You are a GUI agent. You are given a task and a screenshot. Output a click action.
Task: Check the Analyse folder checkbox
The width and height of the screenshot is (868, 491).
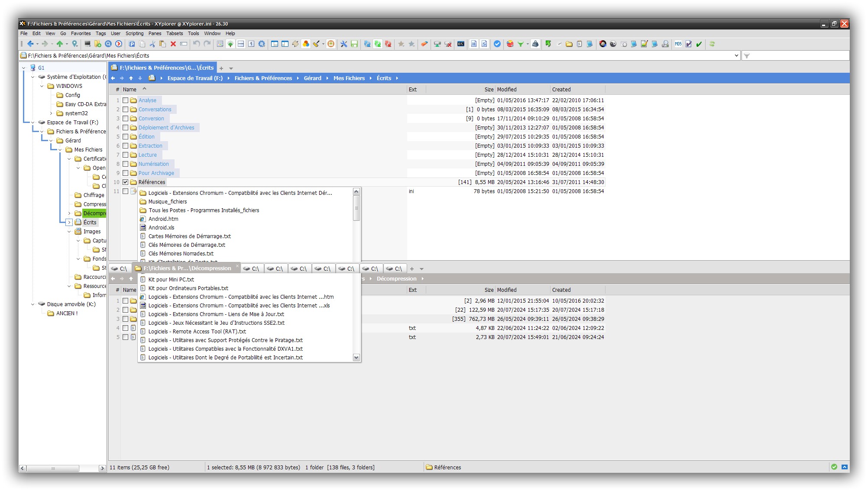click(125, 100)
